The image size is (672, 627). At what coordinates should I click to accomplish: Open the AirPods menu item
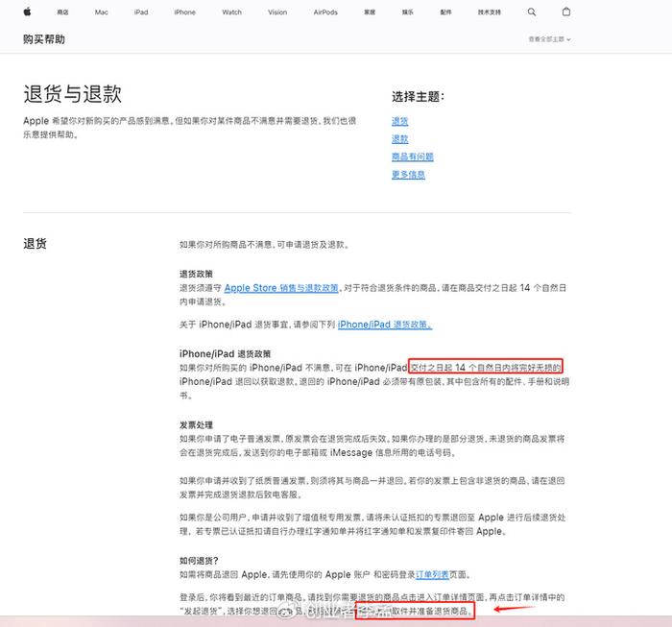pyautogui.click(x=325, y=12)
